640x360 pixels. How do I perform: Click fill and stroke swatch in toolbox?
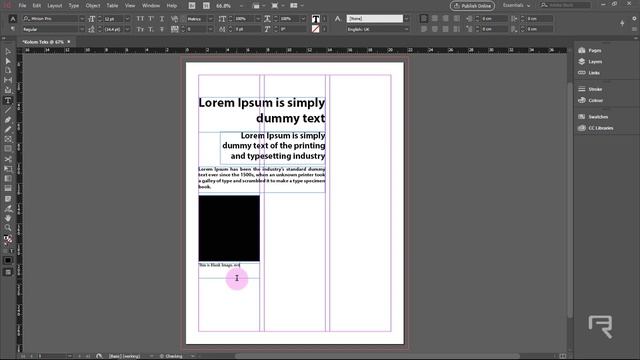[8, 239]
